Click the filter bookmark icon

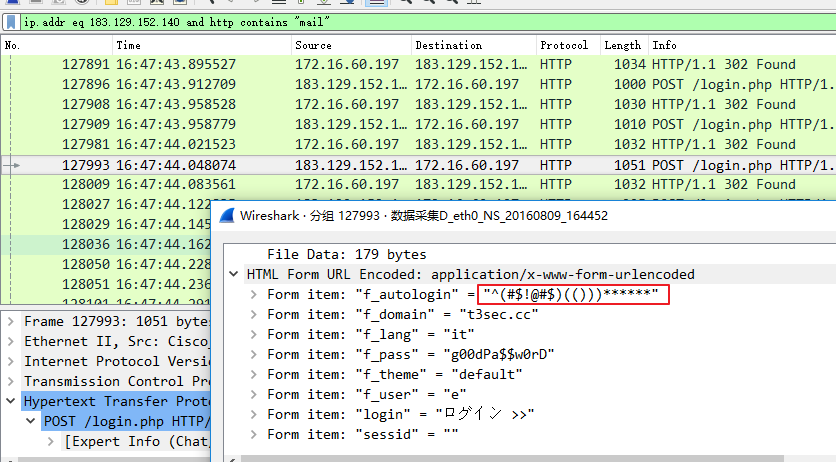pyautogui.click(x=11, y=22)
